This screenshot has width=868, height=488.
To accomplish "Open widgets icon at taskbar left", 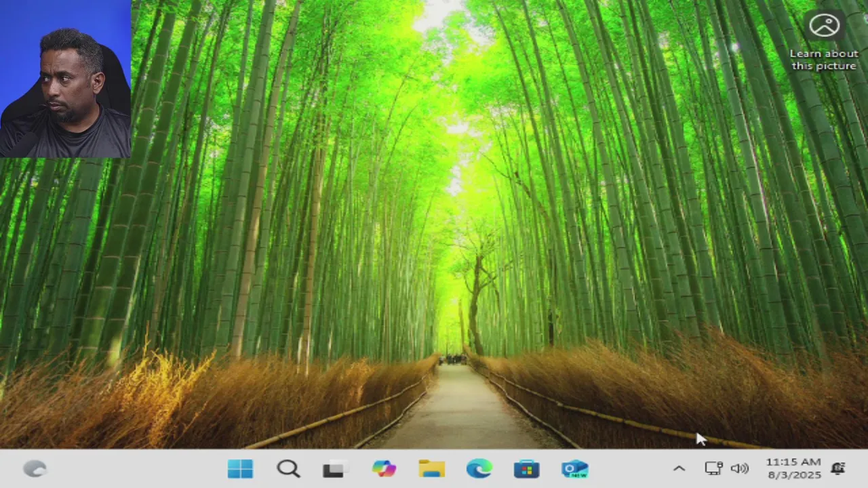I will 35,468.
